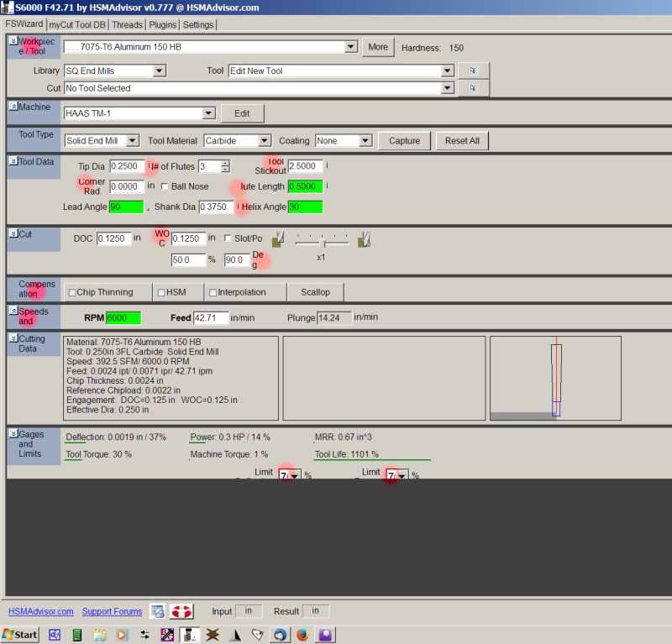Check the Ball Nose option
The height and width of the screenshot is (644, 672).
165,186
